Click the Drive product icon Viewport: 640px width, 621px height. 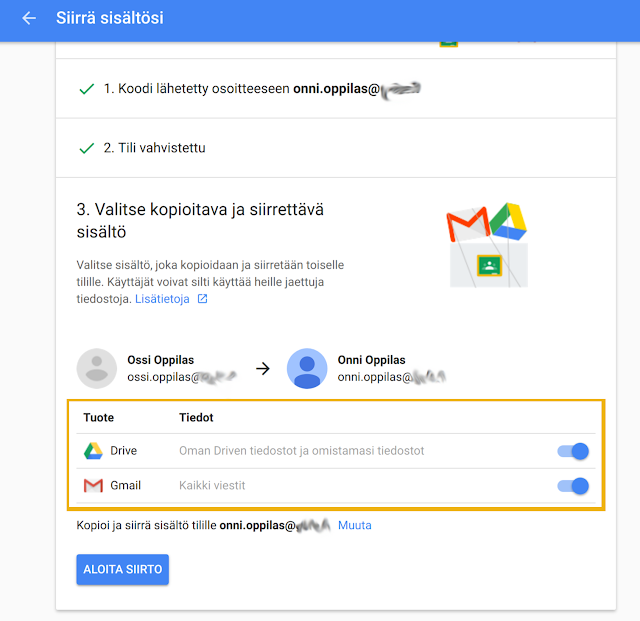(93, 451)
